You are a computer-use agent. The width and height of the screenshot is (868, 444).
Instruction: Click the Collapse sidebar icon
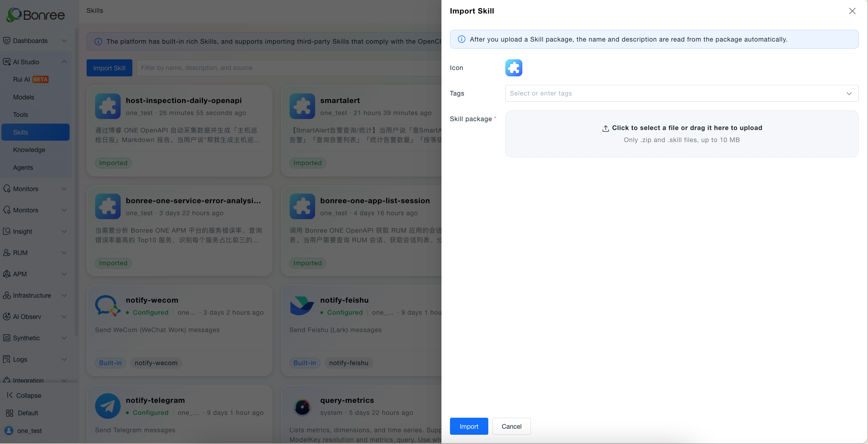(10, 395)
